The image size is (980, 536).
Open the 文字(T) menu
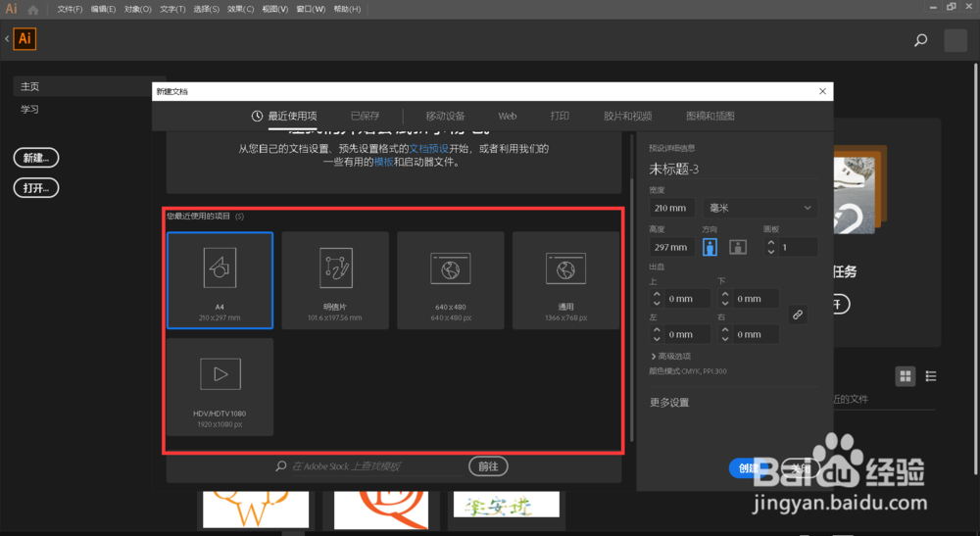coord(172,10)
